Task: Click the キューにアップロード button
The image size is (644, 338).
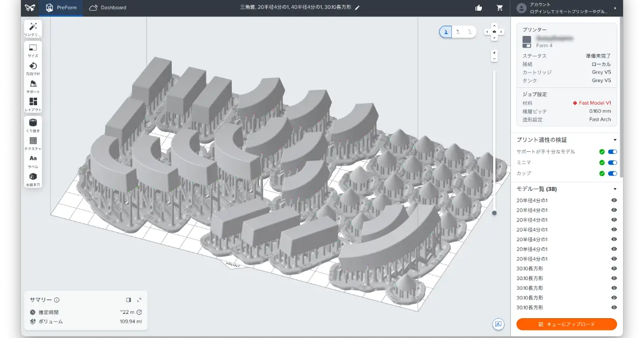Action: (x=567, y=325)
